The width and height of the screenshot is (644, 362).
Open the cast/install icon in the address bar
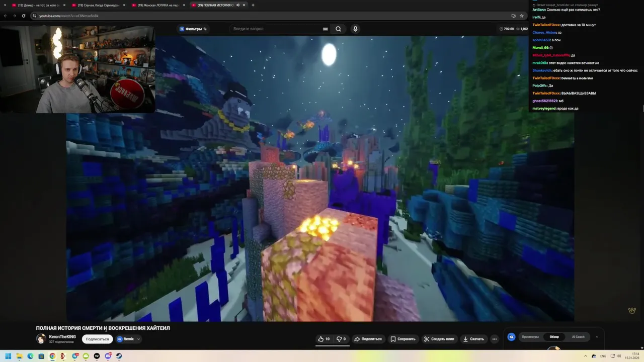pyautogui.click(x=513, y=16)
